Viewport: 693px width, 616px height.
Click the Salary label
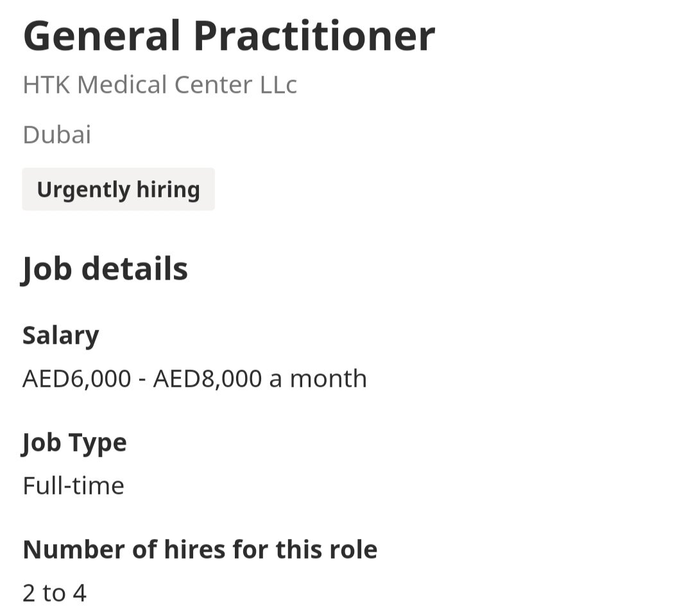(60, 336)
